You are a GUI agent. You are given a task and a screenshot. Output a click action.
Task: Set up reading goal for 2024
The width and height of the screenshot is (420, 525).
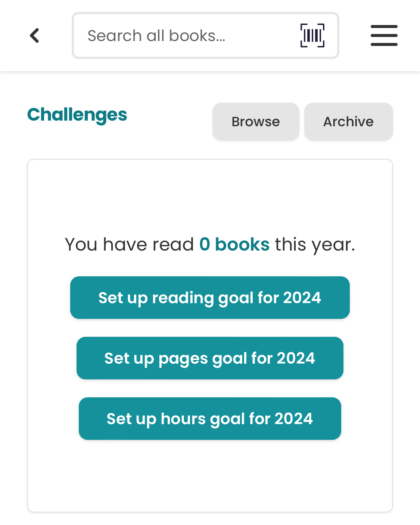click(210, 298)
